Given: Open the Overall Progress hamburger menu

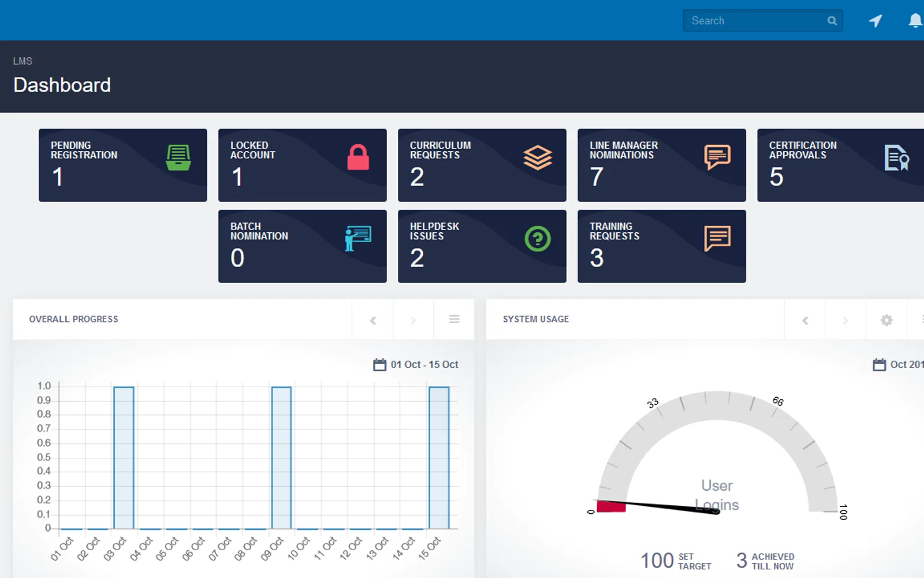Looking at the screenshot, I should tap(454, 319).
